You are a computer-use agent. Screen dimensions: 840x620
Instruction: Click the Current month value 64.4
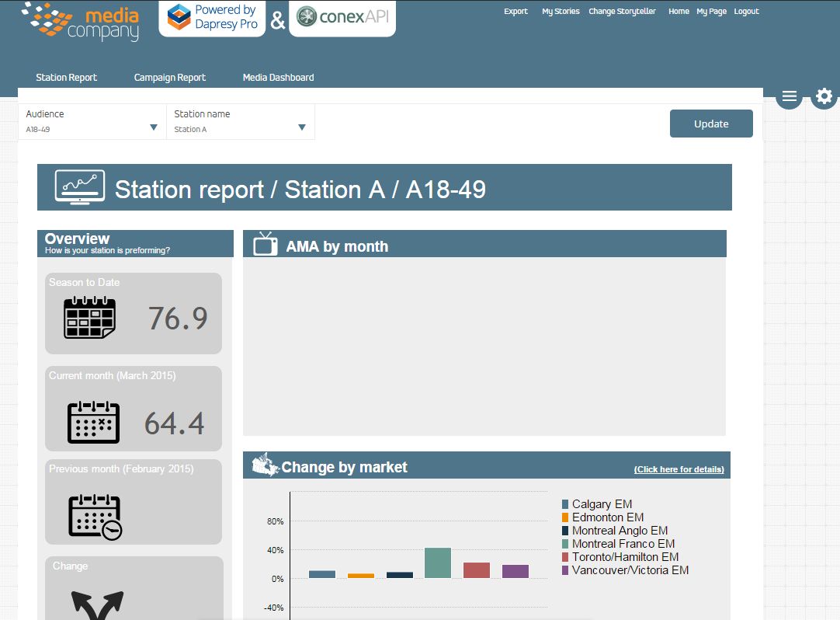click(175, 423)
